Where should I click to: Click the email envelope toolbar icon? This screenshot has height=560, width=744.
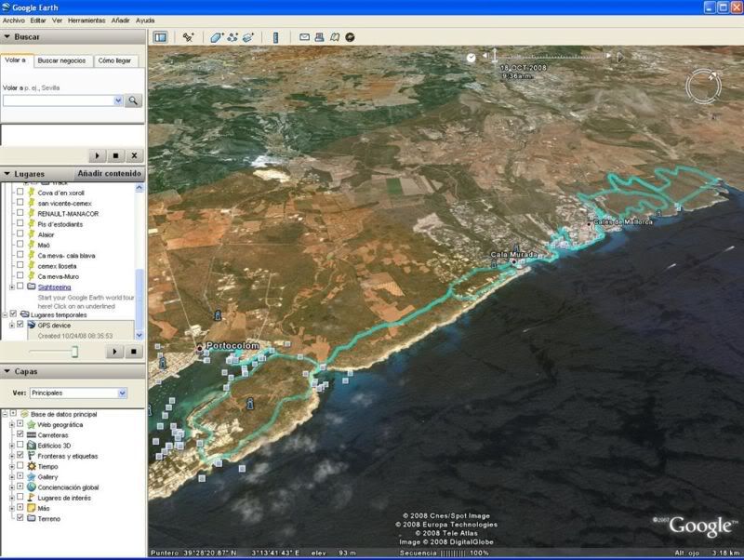click(x=304, y=37)
